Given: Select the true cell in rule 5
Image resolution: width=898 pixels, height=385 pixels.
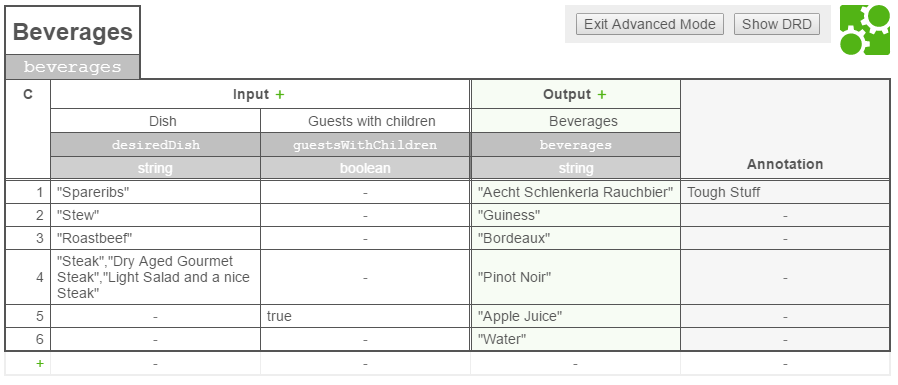Looking at the screenshot, I should 365,316.
